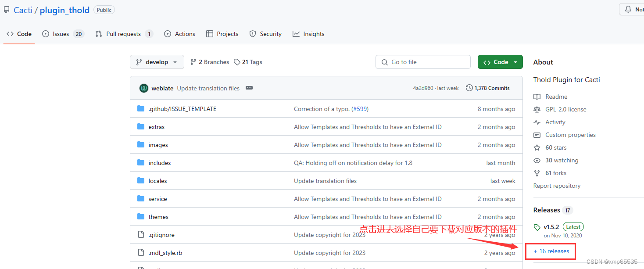This screenshot has height=269, width=644.
Task: Open the locales folder
Action: [x=157, y=181]
